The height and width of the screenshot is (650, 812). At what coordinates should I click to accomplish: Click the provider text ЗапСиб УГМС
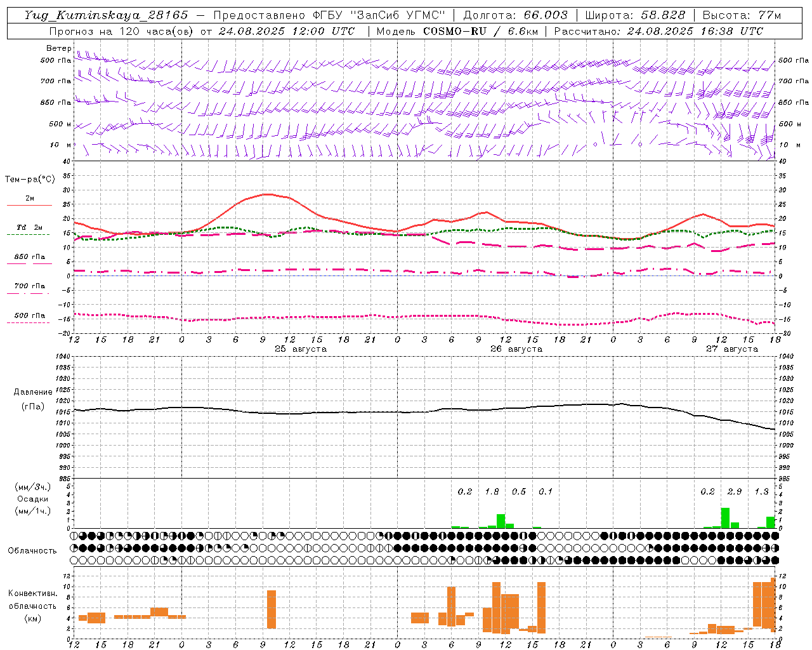pyautogui.click(x=397, y=15)
